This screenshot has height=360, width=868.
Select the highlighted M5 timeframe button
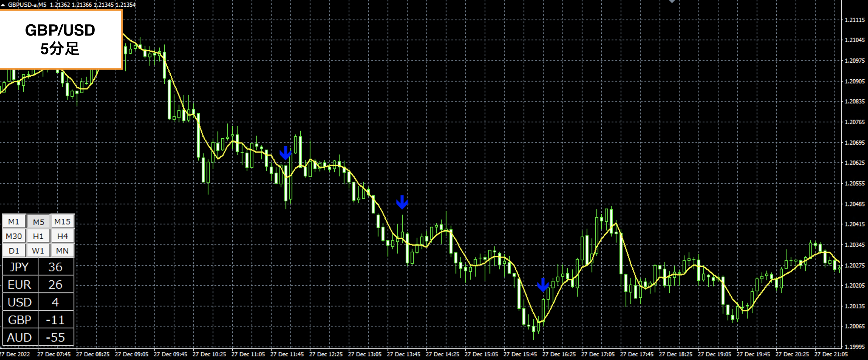tap(38, 222)
